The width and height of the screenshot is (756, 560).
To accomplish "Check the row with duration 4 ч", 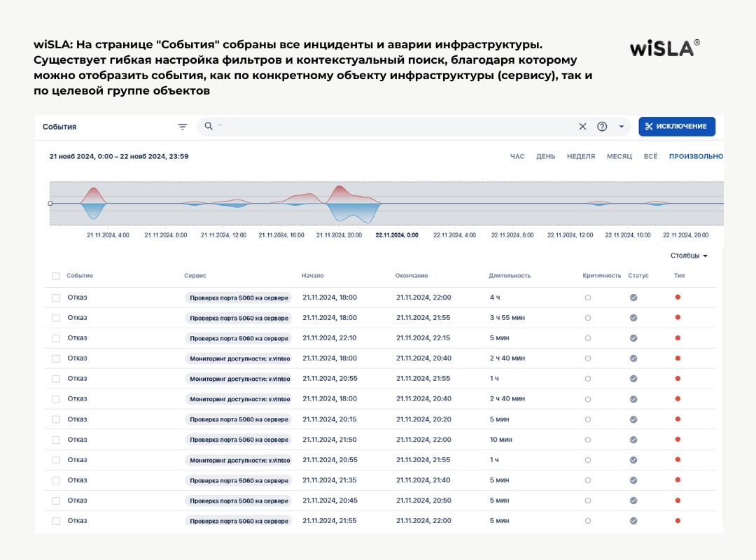I will [56, 297].
